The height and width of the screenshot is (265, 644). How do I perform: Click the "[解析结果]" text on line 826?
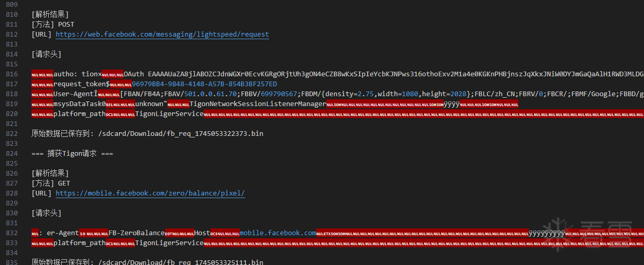point(50,174)
